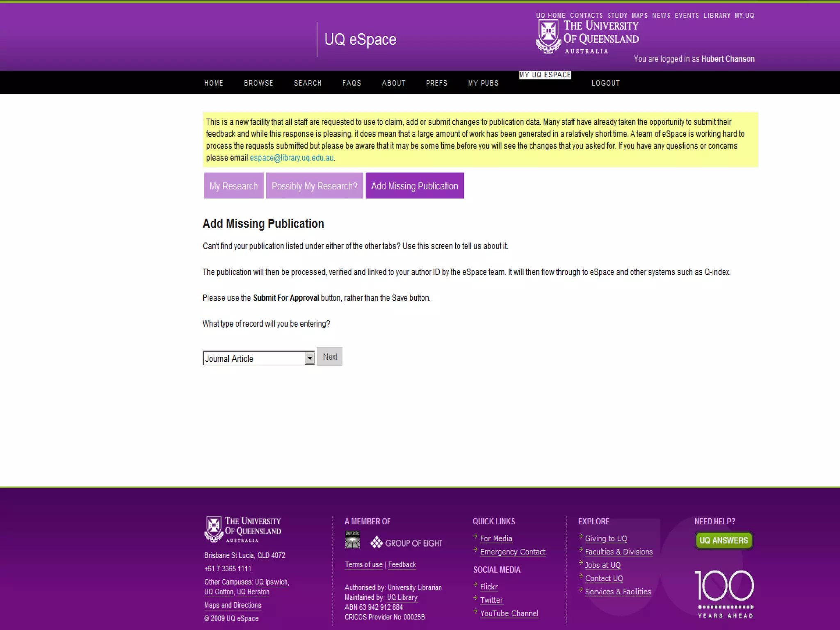Open the BROWSE navigation item

[258, 83]
